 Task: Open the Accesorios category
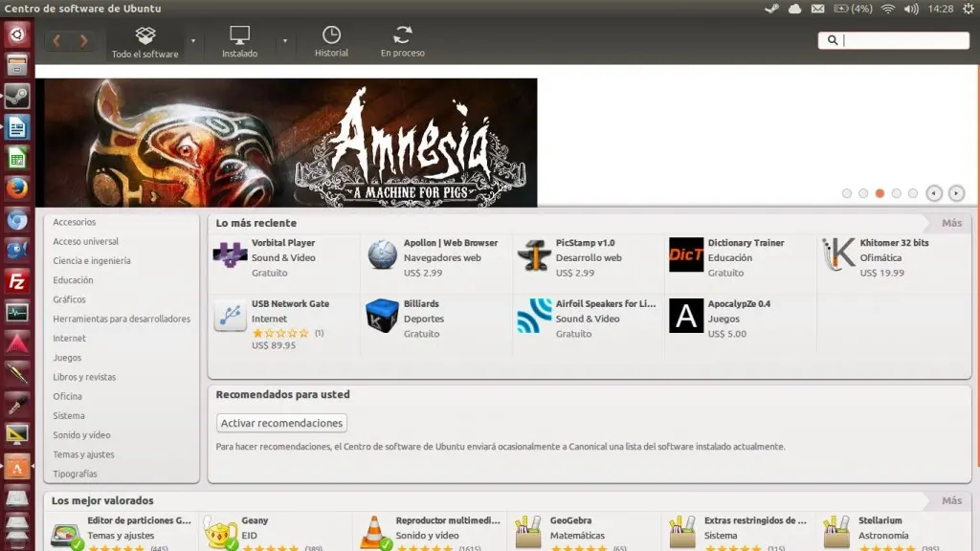(x=75, y=222)
